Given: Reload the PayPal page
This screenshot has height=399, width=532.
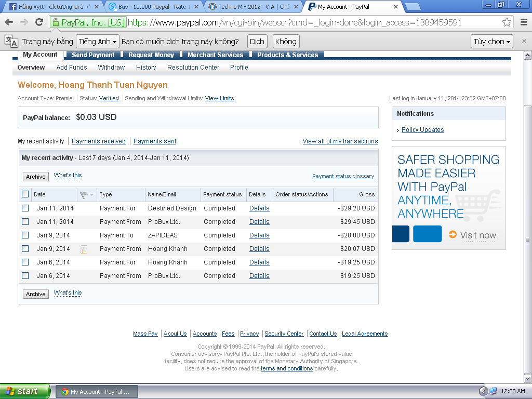Looking at the screenshot, I should coord(39,22).
